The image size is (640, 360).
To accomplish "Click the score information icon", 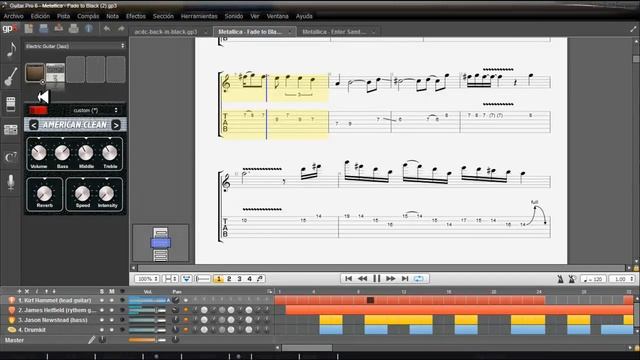I will (x=89, y=29).
